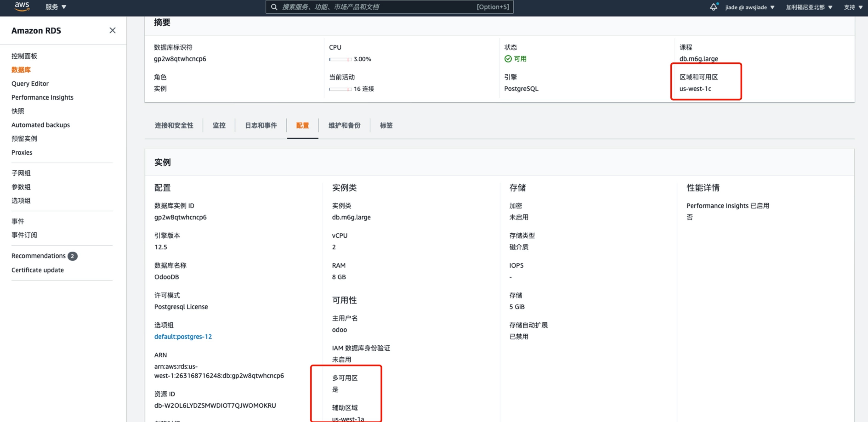868x422 pixels.
Task: Close the Amazon RDS sidebar panel
Action: (x=113, y=30)
